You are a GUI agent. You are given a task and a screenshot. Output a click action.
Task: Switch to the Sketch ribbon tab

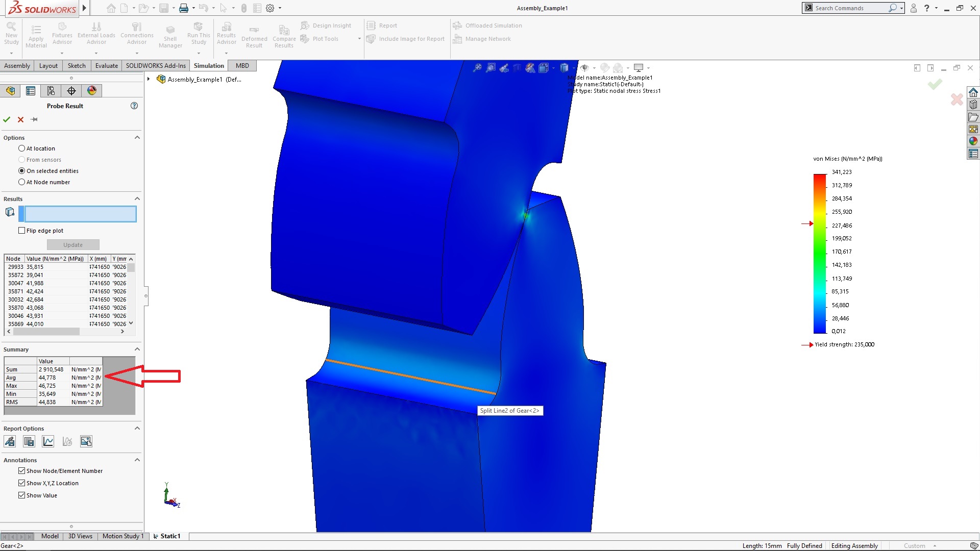(77, 66)
